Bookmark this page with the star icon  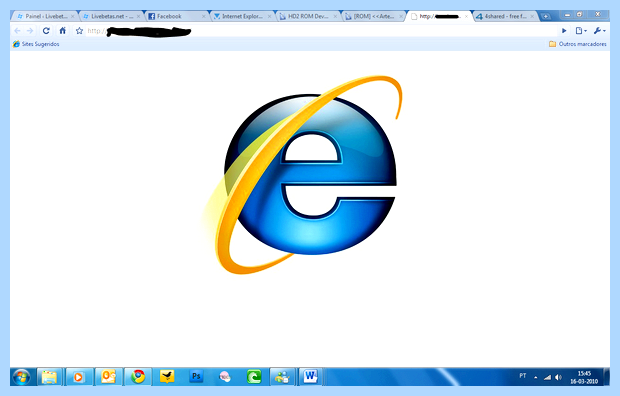point(79,30)
